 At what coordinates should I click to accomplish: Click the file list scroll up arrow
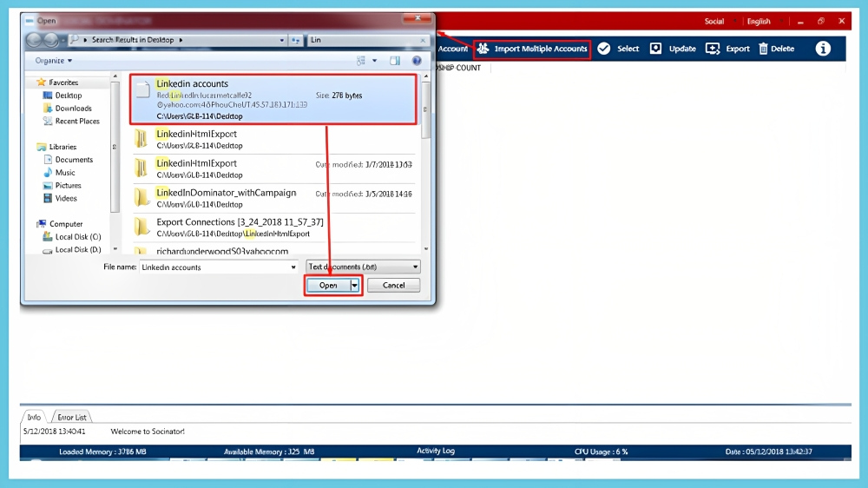[x=425, y=76]
